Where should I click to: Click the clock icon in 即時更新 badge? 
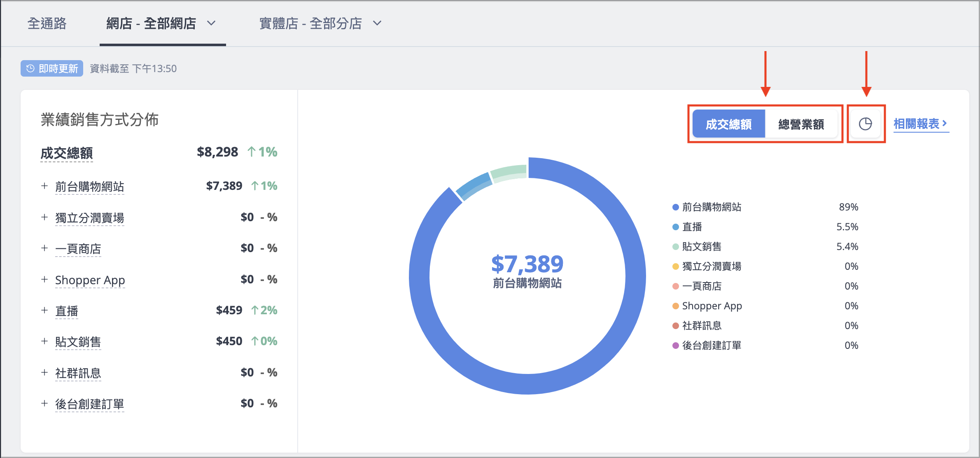[30, 68]
